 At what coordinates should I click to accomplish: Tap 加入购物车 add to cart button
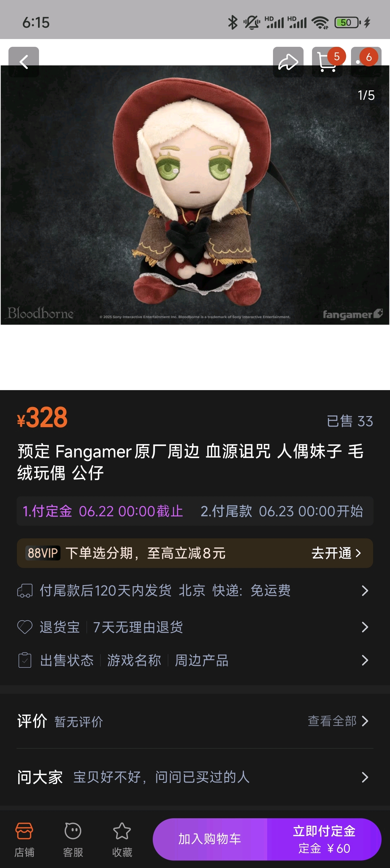(210, 839)
